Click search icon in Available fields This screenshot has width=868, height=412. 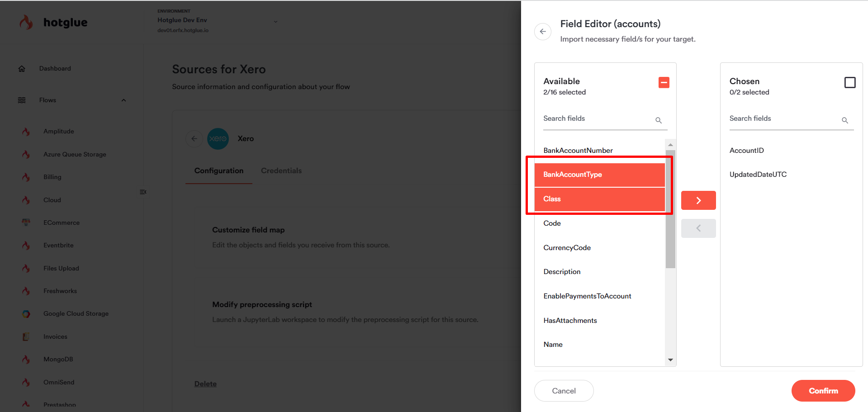[x=659, y=120]
